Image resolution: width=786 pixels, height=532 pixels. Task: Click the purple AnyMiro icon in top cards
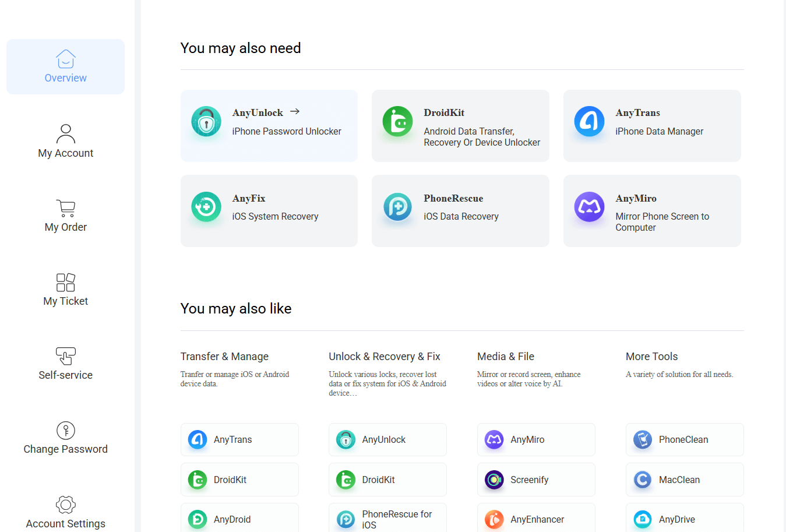pyautogui.click(x=589, y=207)
